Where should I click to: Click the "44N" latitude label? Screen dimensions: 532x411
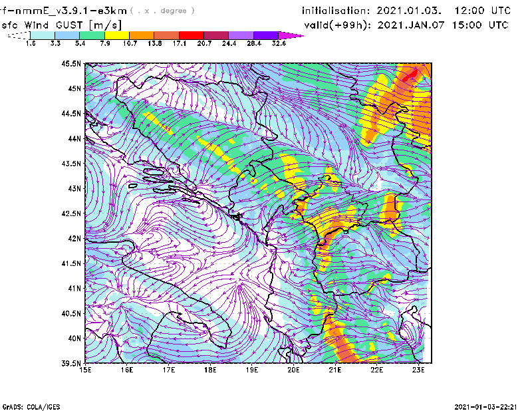pos(74,138)
